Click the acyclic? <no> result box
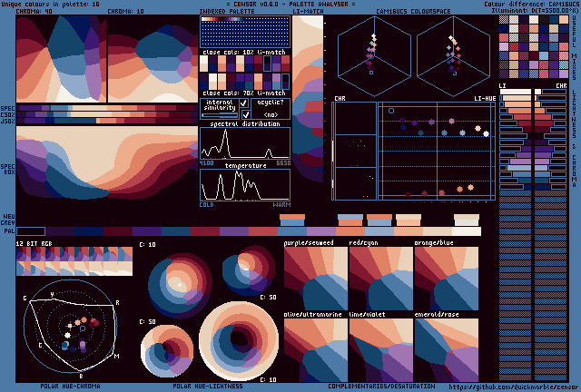Image resolution: width=581 pixels, height=392 pixels. (271, 109)
